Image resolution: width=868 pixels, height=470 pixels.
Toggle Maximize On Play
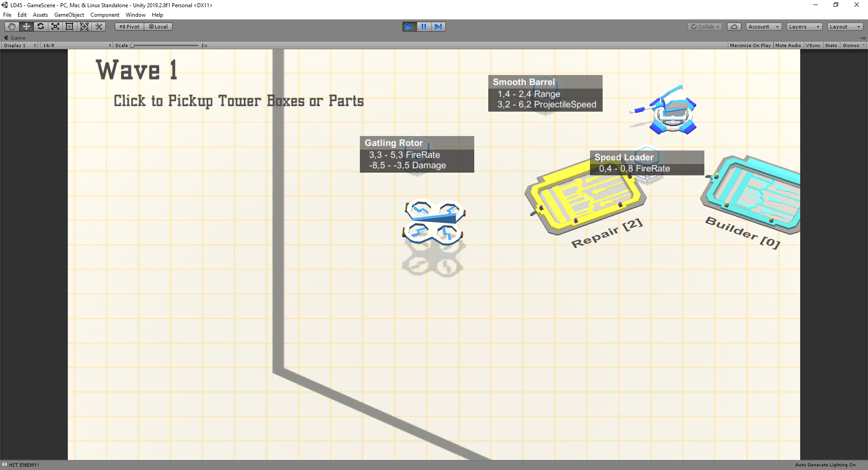(750, 46)
